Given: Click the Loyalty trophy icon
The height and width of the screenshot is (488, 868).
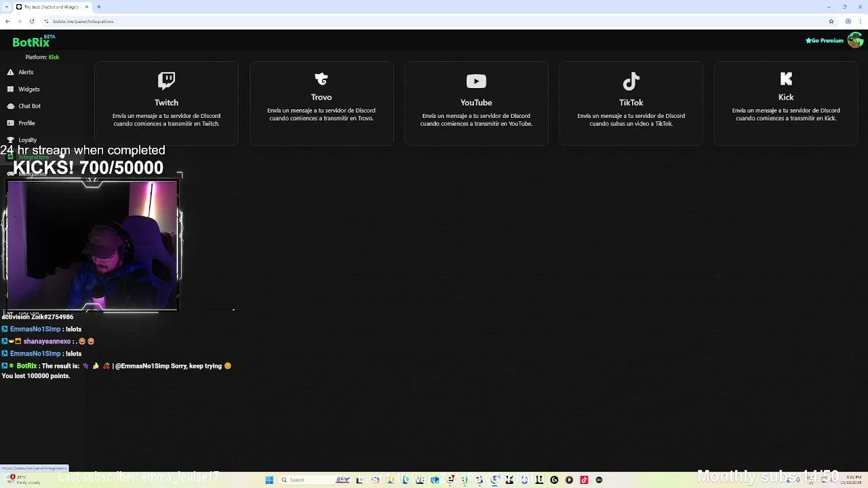Looking at the screenshot, I should 10,140.
